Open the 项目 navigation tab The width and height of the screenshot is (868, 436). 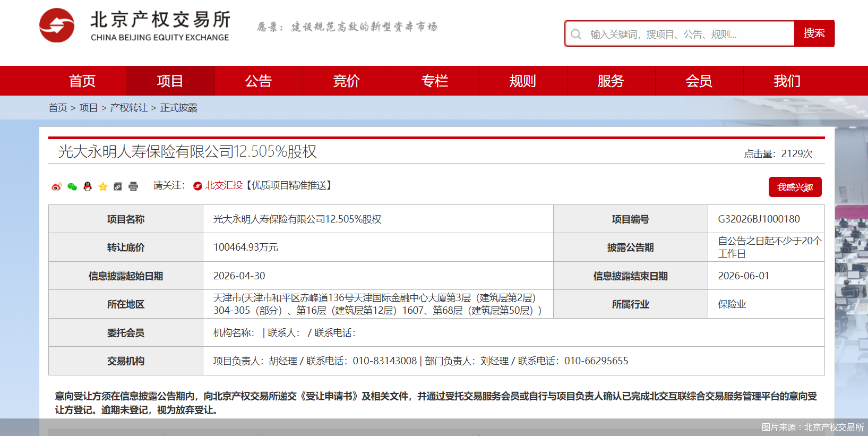[170, 81]
